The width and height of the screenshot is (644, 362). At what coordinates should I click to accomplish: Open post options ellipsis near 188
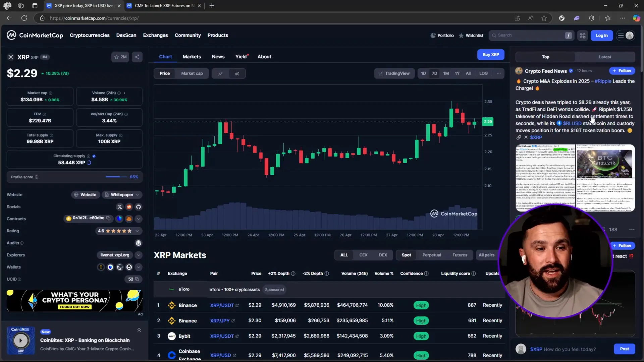click(632, 230)
